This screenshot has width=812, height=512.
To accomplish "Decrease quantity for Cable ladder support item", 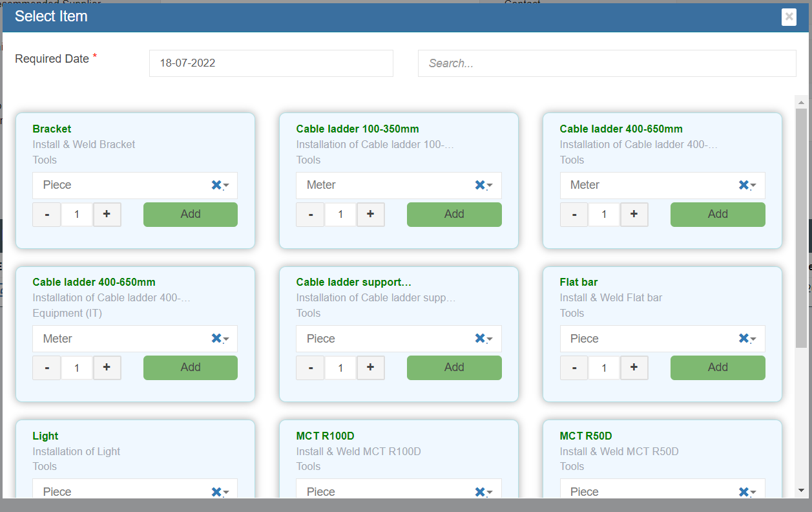I will click(x=310, y=367).
